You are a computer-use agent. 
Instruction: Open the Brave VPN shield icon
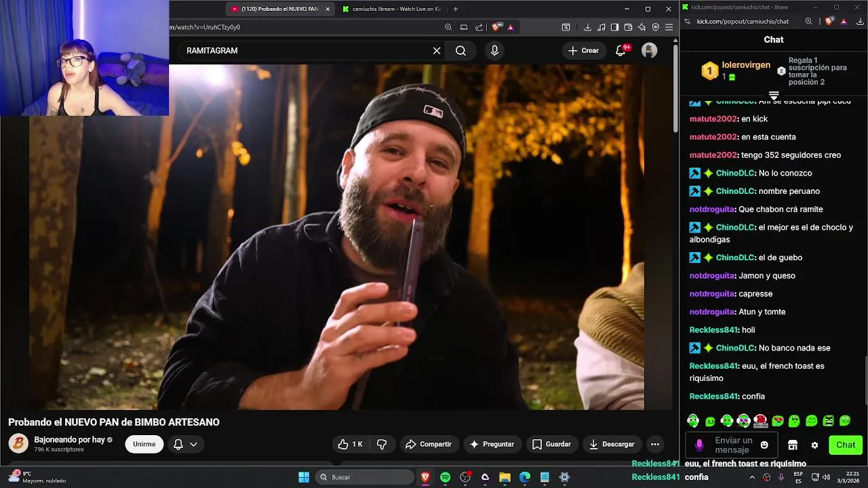[655, 27]
